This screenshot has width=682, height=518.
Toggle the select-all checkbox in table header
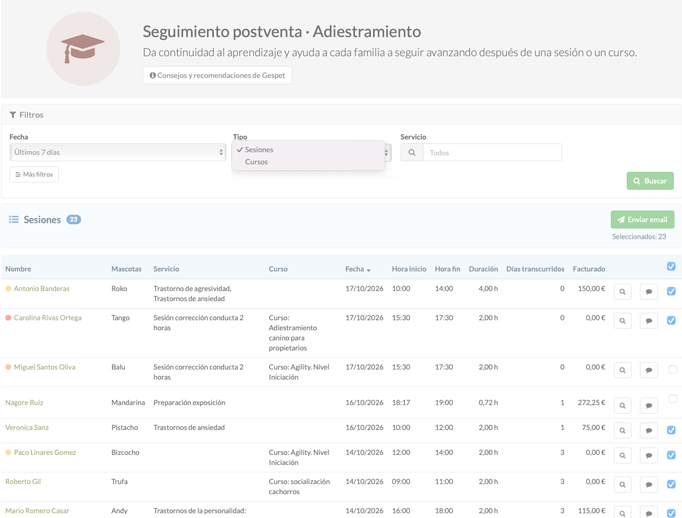pyautogui.click(x=671, y=266)
